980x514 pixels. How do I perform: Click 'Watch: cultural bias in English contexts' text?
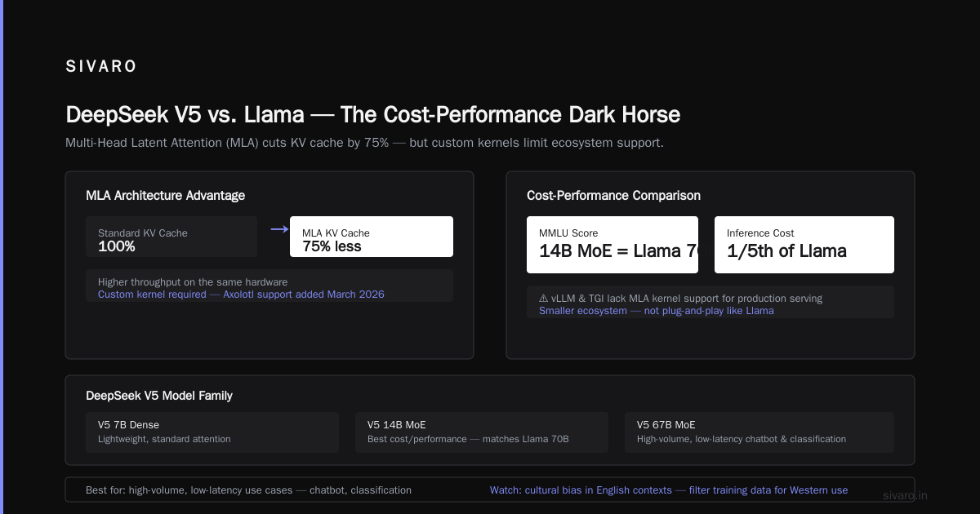[x=581, y=490]
